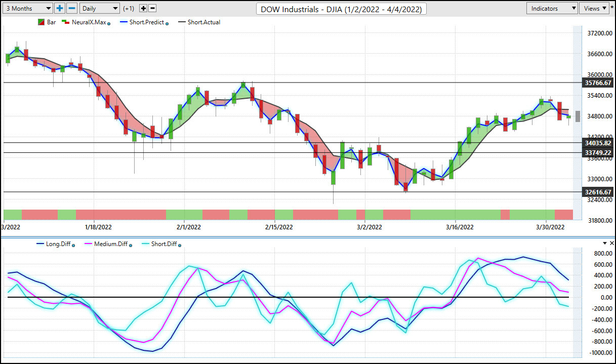Open the 3 Months time range dropdown

[x=27, y=8]
